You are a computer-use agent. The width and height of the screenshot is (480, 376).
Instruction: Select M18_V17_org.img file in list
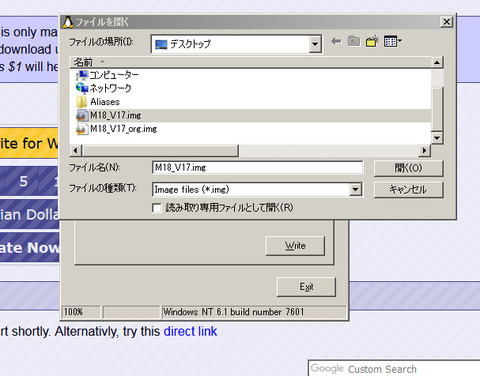point(116,129)
